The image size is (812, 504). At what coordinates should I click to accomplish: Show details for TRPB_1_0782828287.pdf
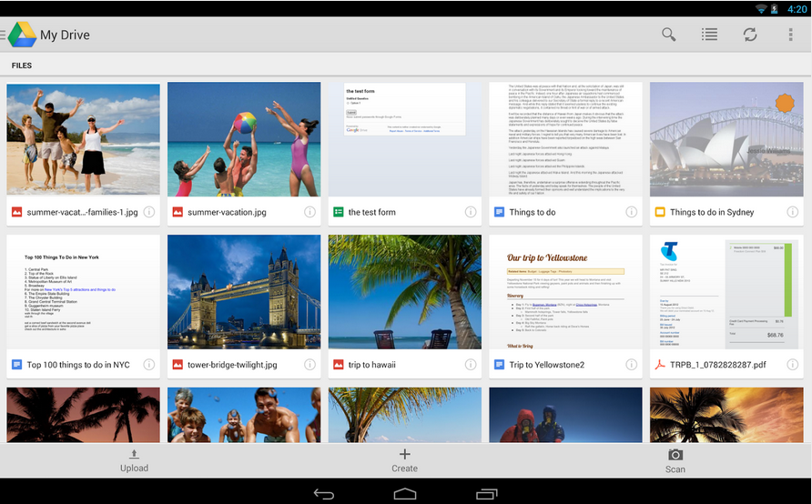click(x=792, y=365)
